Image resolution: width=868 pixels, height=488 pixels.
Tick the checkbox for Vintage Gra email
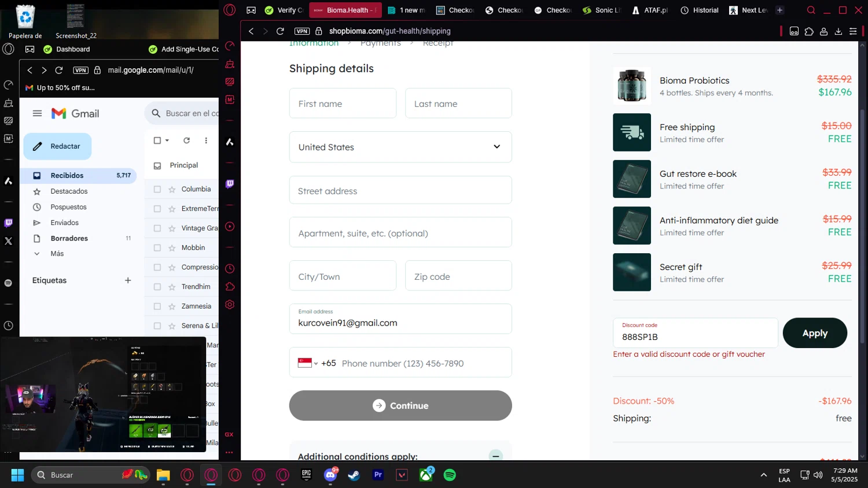click(x=157, y=228)
